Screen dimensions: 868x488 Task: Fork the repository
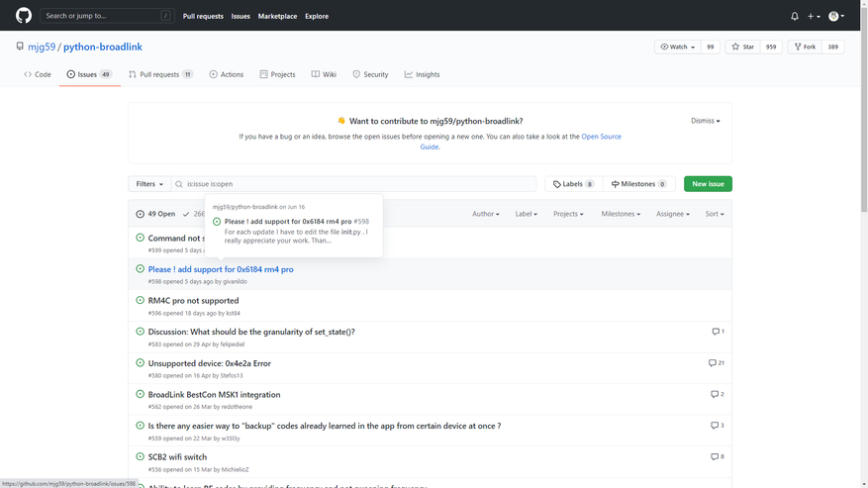(805, 48)
